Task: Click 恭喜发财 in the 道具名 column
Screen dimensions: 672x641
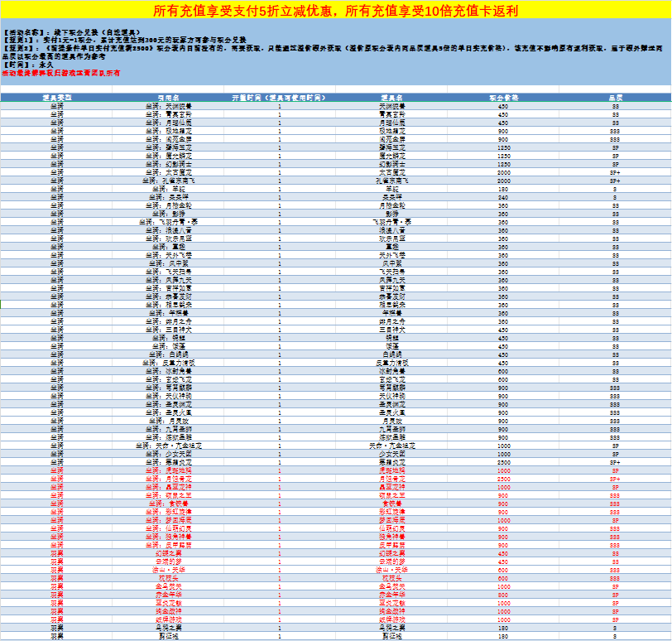Action: [391, 296]
